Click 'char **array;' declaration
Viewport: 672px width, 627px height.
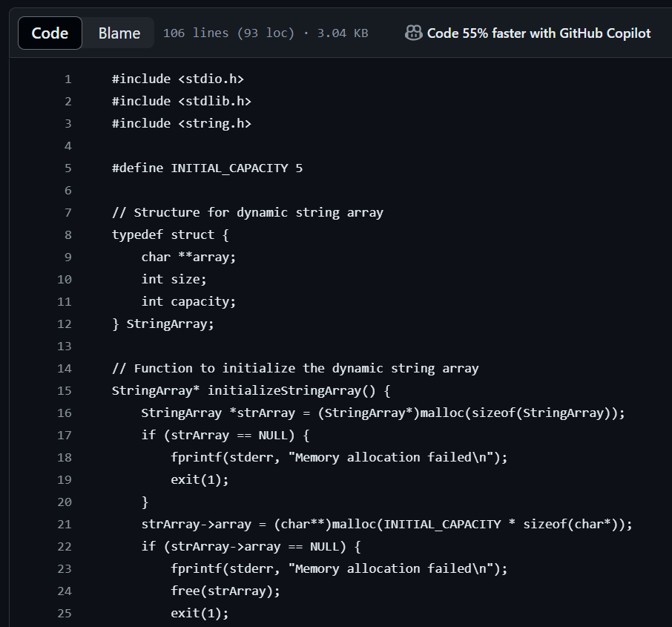click(x=188, y=257)
